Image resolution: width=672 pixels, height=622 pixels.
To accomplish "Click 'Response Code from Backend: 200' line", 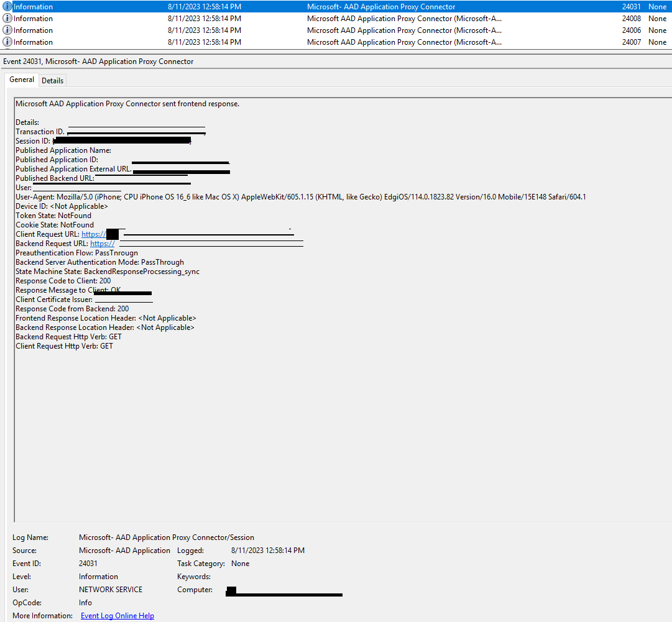I will click(72, 309).
